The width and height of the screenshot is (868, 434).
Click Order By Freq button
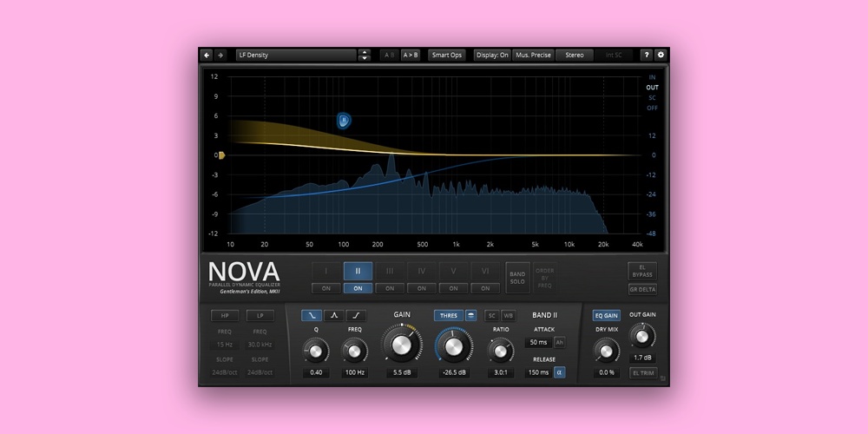pos(545,278)
